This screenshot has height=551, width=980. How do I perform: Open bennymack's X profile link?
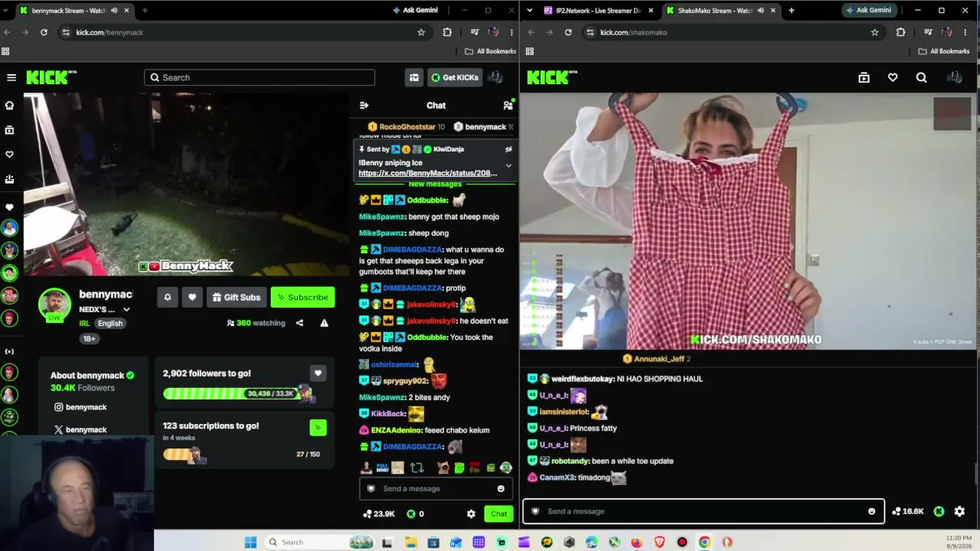coord(80,429)
